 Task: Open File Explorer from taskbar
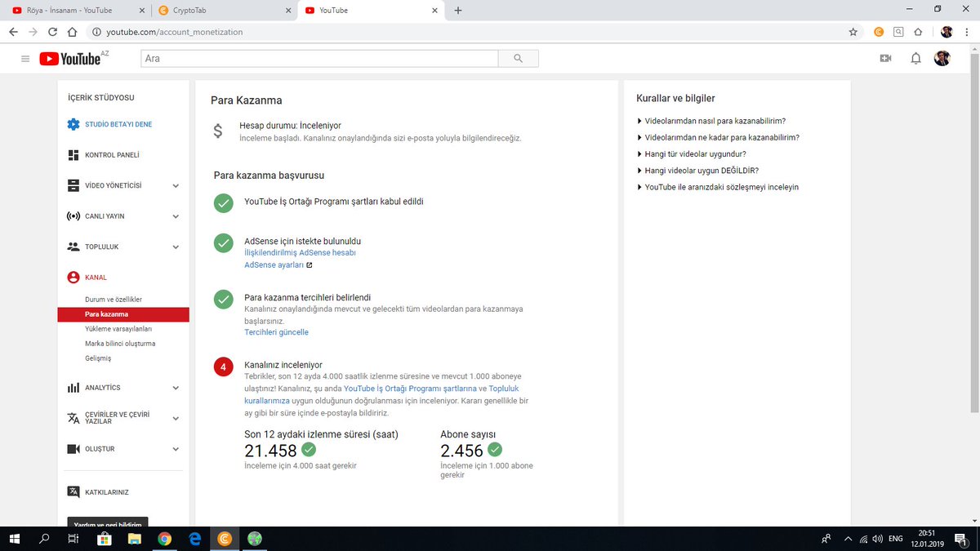[x=134, y=539]
